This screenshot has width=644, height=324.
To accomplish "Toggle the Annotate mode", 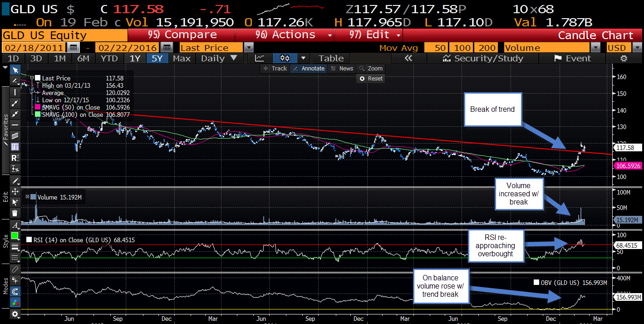I will click(x=308, y=69).
